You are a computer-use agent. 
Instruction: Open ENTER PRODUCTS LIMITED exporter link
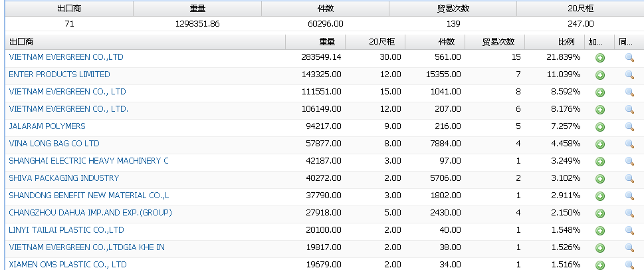point(59,74)
